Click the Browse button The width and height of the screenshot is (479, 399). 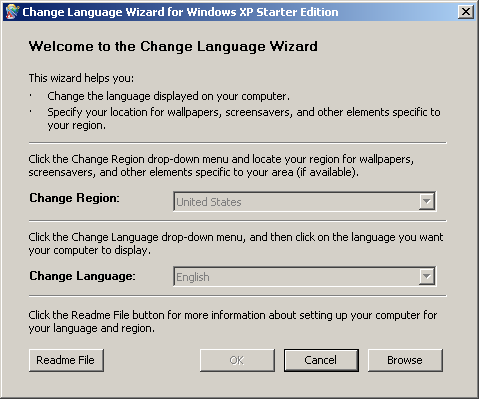coord(405,360)
